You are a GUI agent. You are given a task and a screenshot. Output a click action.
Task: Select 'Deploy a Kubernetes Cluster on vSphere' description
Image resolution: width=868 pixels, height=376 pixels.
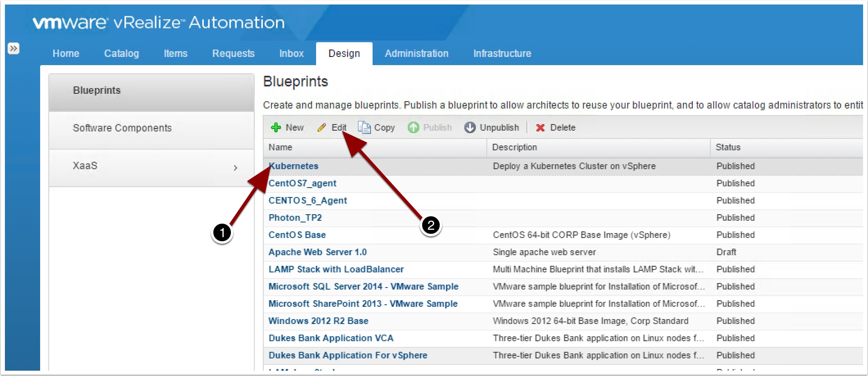[x=574, y=166]
